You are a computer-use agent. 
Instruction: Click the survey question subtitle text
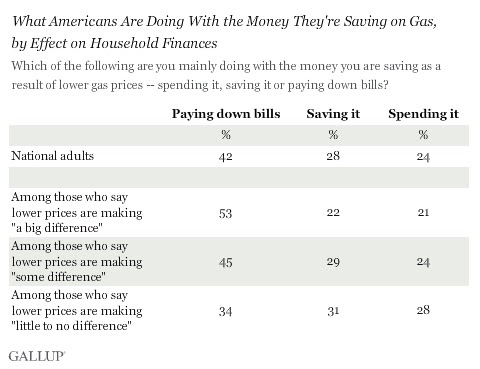tap(226, 75)
